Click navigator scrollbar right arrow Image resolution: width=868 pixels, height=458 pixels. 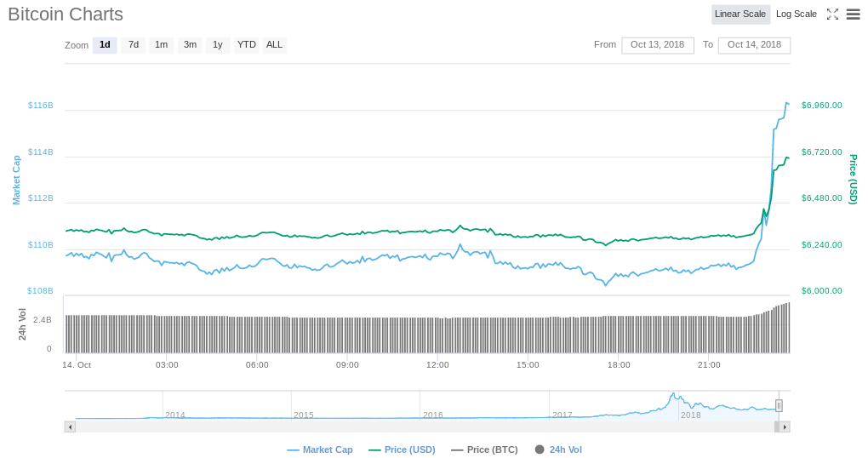tap(785, 427)
